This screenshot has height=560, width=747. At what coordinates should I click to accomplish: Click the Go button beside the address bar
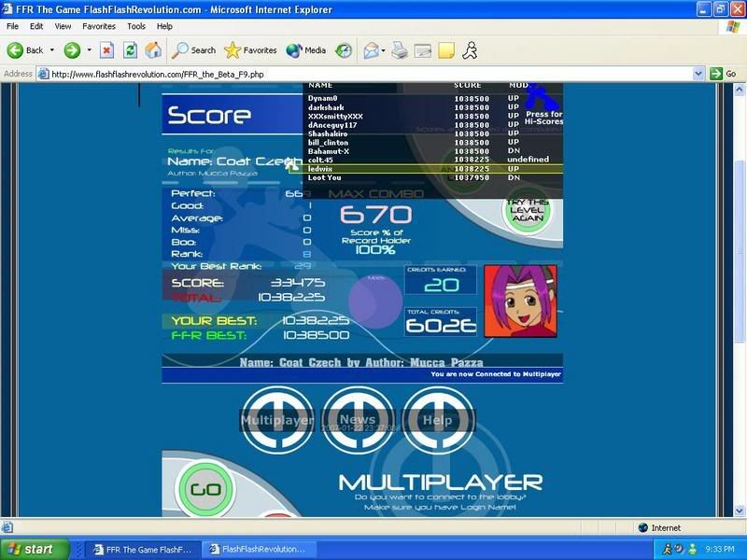[x=723, y=74]
